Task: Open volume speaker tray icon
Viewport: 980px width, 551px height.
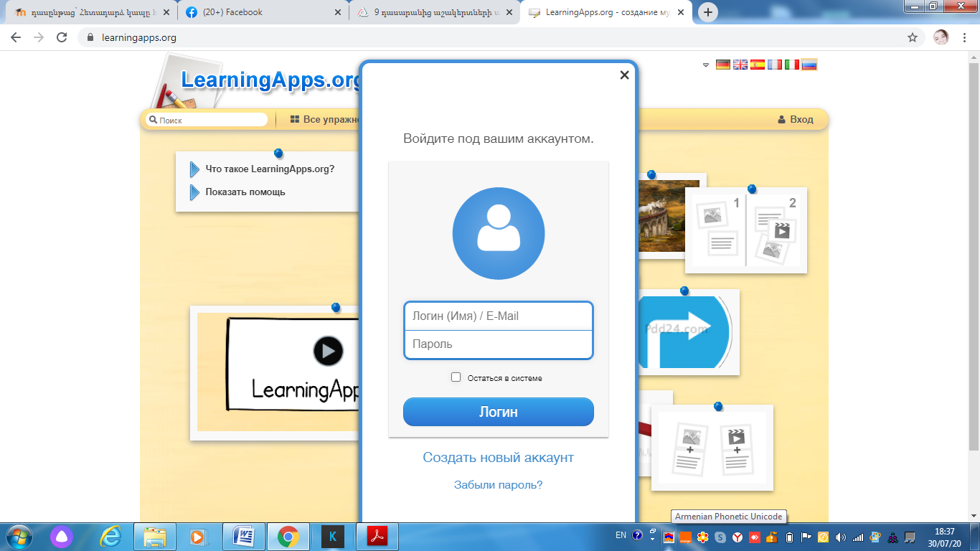Action: click(x=841, y=537)
